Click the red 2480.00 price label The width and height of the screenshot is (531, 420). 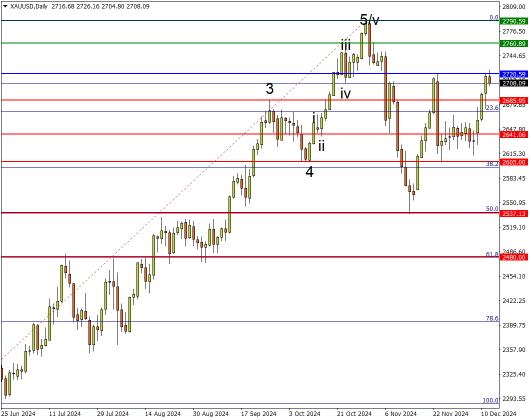pyautogui.click(x=514, y=257)
